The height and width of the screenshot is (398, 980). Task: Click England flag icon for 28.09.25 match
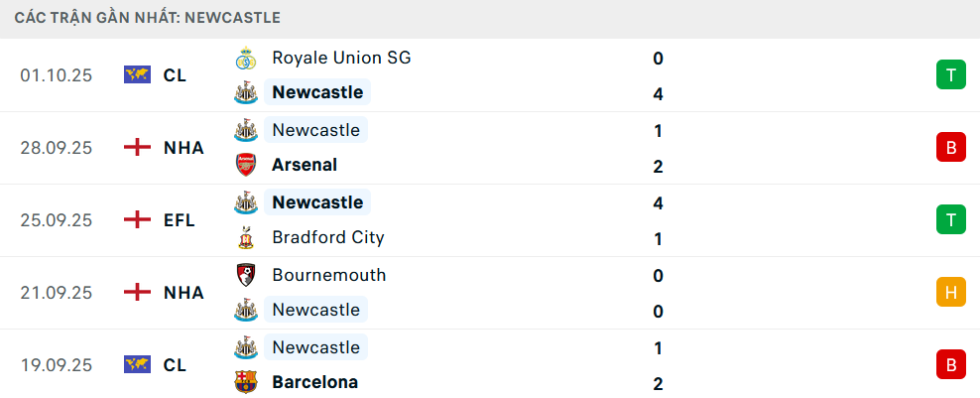[x=137, y=148]
